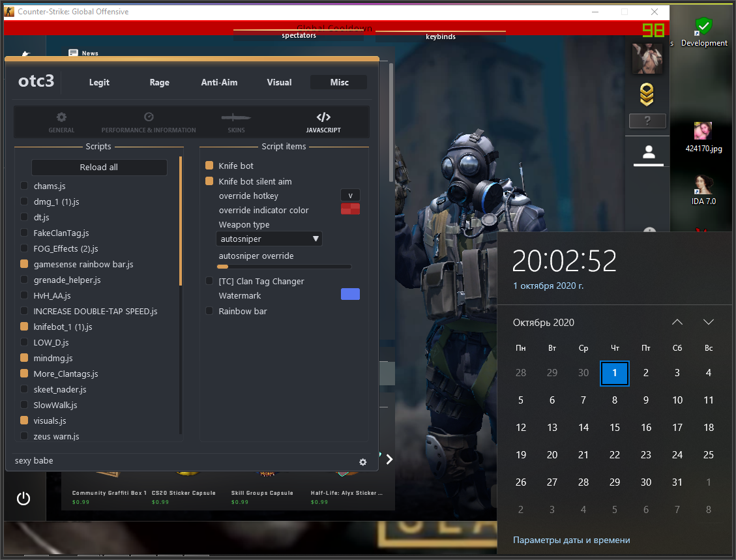Click the power icon in CS:GO sidebar
Viewport: 736px width, 560px height.
pos(23,499)
